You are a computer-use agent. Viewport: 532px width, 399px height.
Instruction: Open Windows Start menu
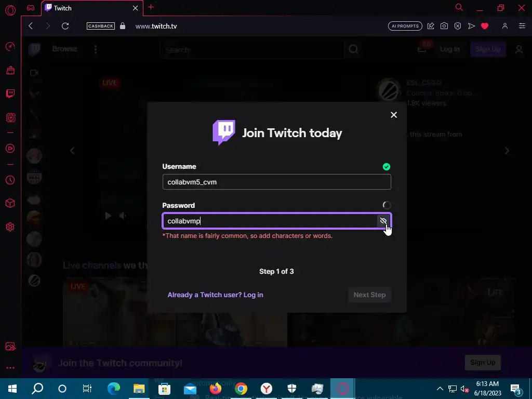tap(12, 389)
